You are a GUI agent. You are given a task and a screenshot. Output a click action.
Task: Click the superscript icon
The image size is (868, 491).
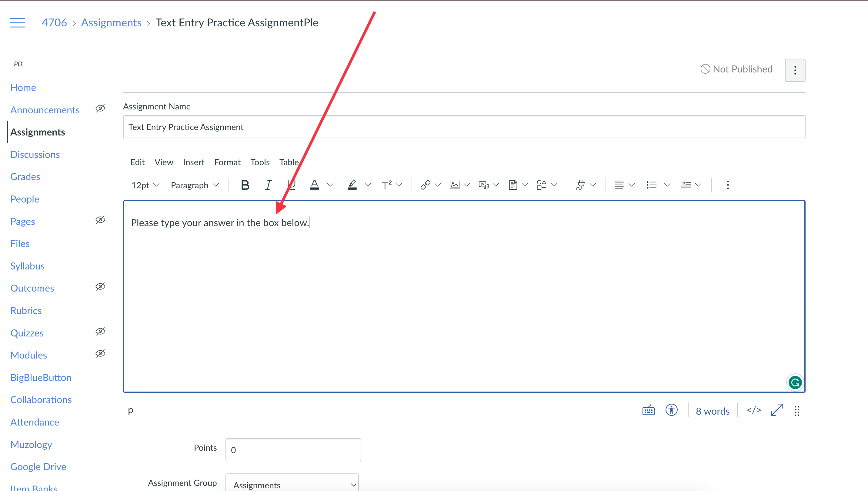click(386, 185)
